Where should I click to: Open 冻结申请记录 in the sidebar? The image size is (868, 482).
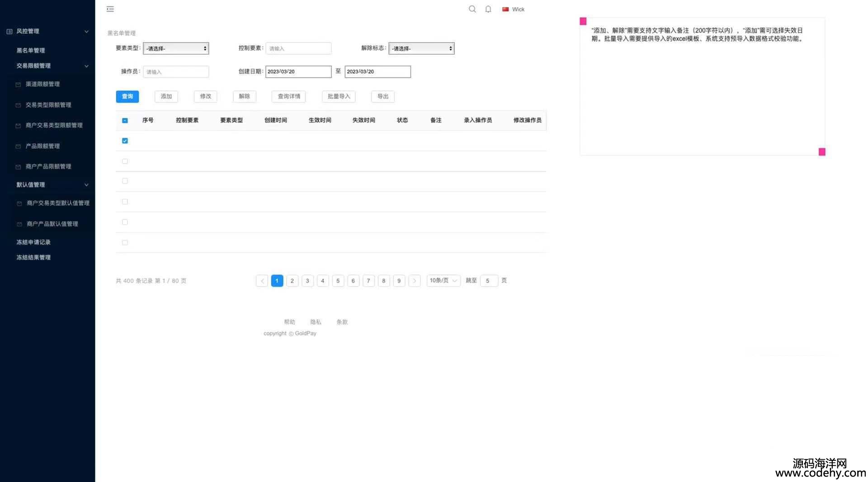tap(33, 242)
